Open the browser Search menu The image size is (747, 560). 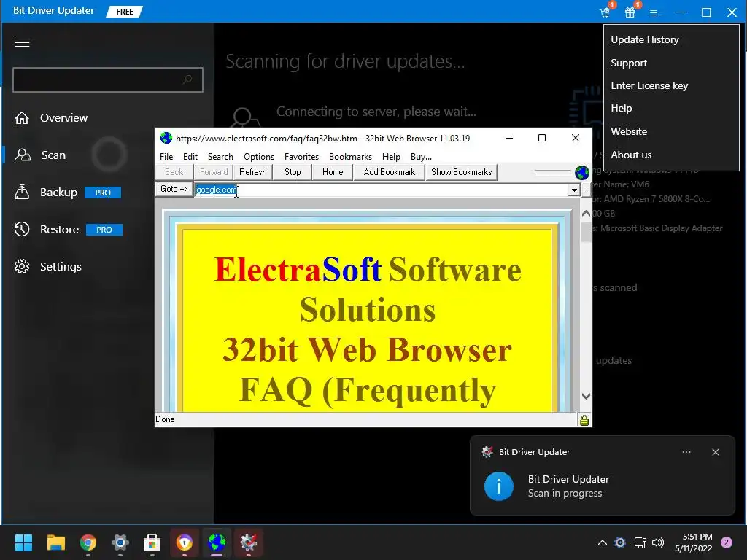point(220,157)
